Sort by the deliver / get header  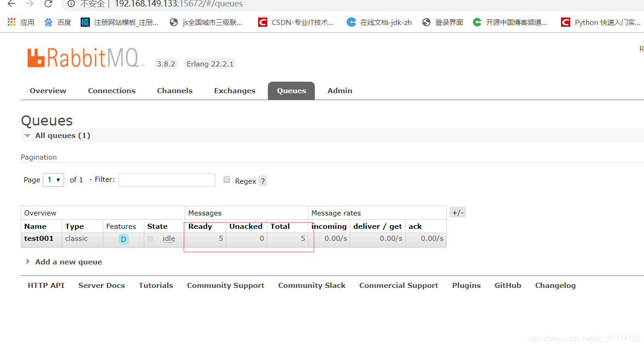tap(378, 226)
